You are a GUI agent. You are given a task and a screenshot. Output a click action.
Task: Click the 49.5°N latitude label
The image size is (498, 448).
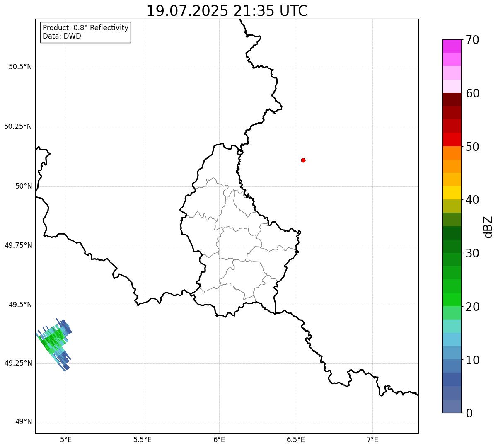click(20, 305)
